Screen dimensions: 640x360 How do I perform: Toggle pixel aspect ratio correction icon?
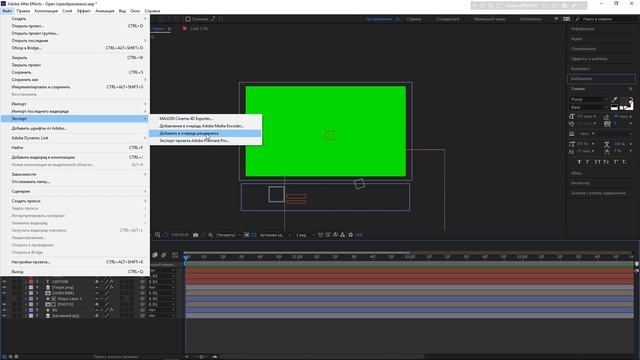coord(321,235)
